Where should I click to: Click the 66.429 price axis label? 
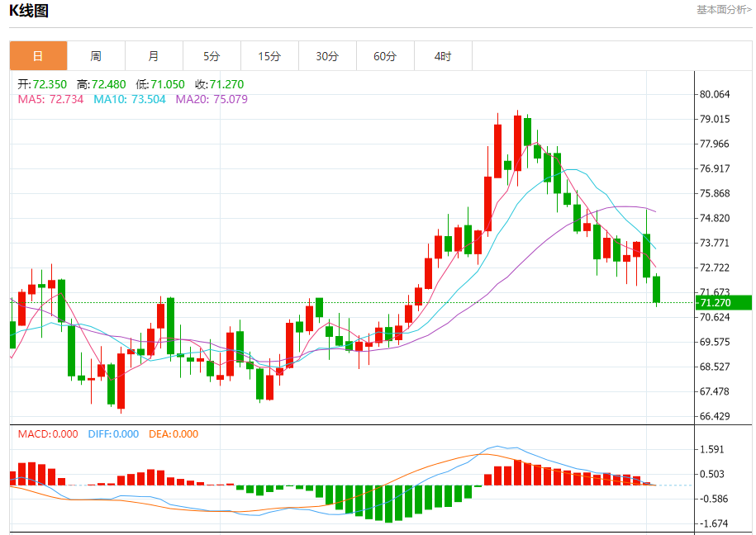point(715,416)
